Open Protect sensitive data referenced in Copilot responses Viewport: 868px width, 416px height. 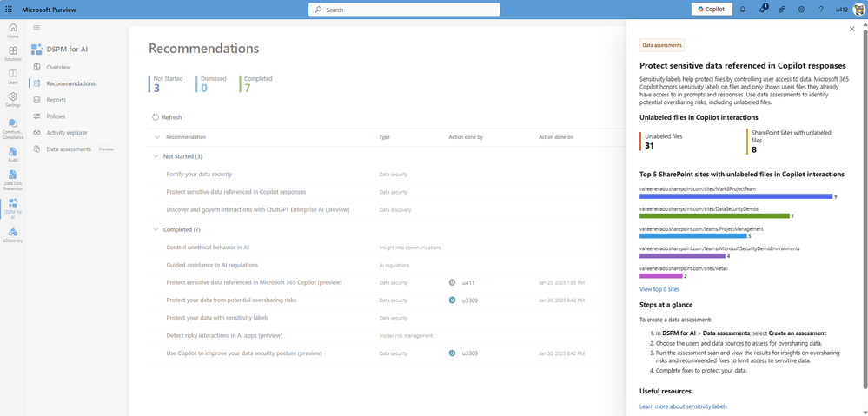[235, 192]
